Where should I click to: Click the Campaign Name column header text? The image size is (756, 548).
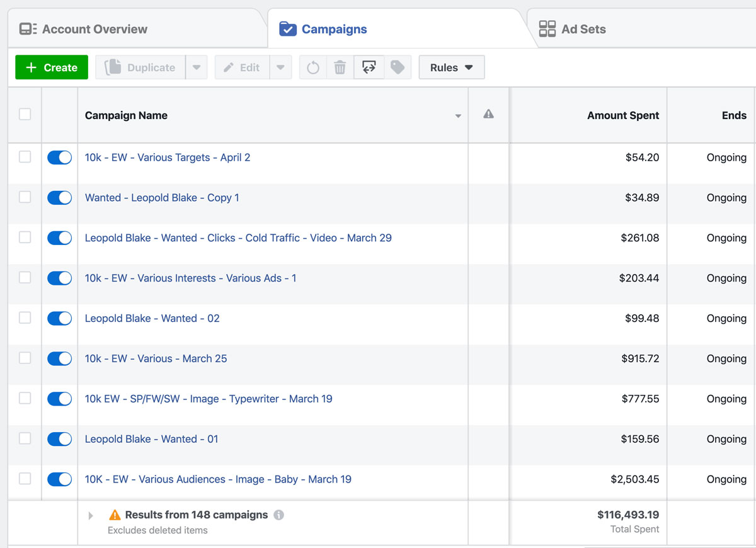click(x=126, y=115)
